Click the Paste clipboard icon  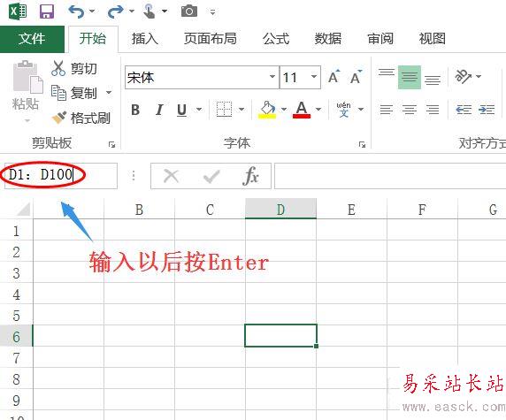click(27, 77)
